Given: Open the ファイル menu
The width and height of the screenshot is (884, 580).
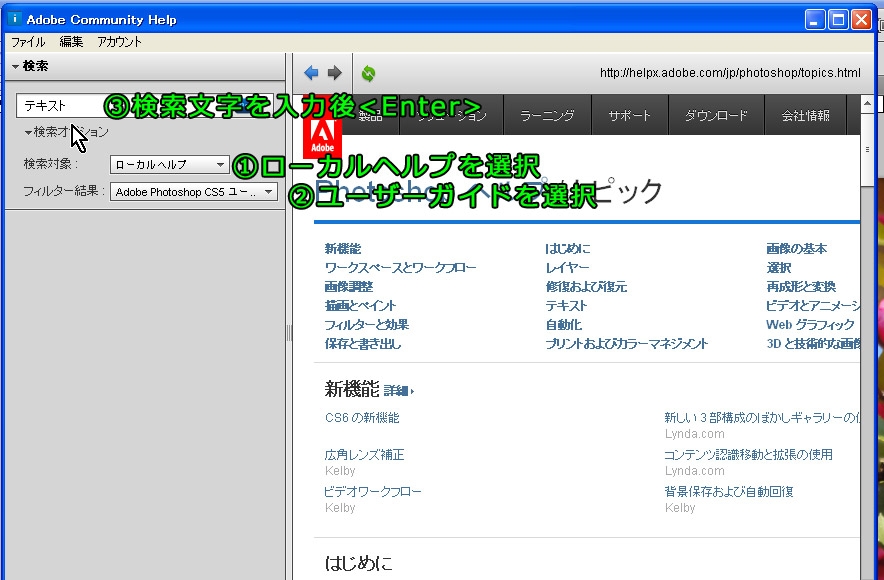Looking at the screenshot, I should (28, 42).
